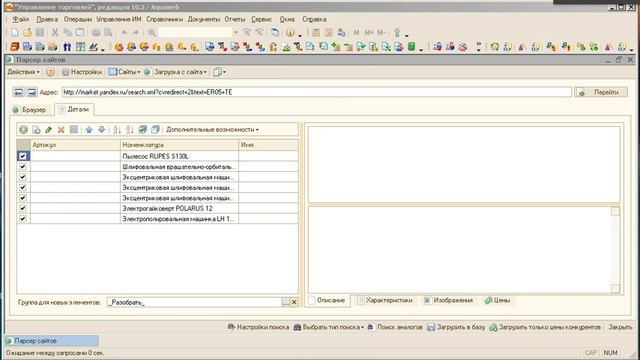This screenshot has width=640, height=360.
Task: Move the row down with the blue down arrow
Action: 102,130
